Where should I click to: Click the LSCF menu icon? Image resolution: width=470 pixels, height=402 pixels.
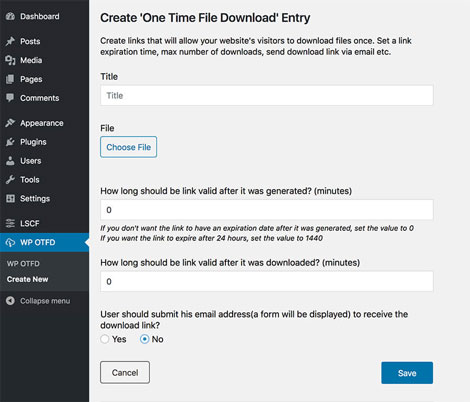click(x=10, y=223)
